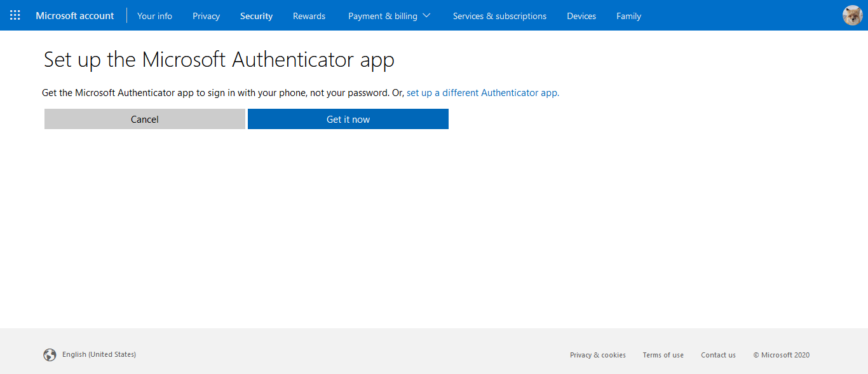Select the Security tab
868x374 pixels.
256,16
